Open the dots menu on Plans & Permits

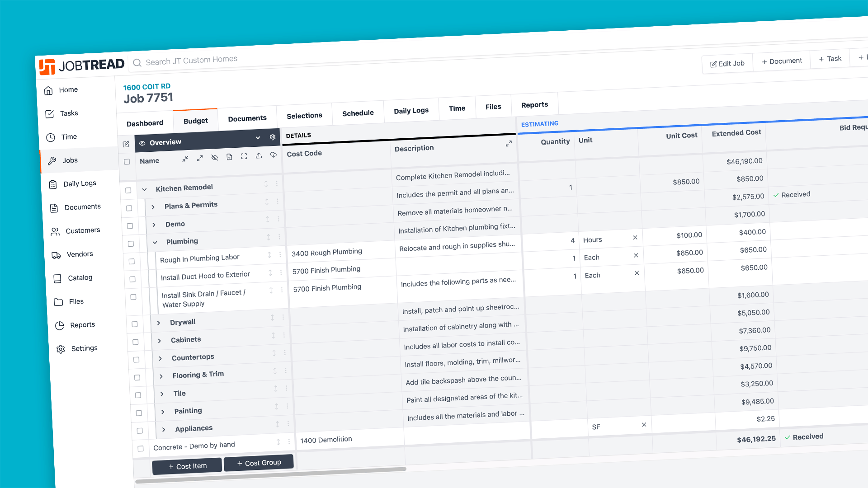pyautogui.click(x=278, y=201)
